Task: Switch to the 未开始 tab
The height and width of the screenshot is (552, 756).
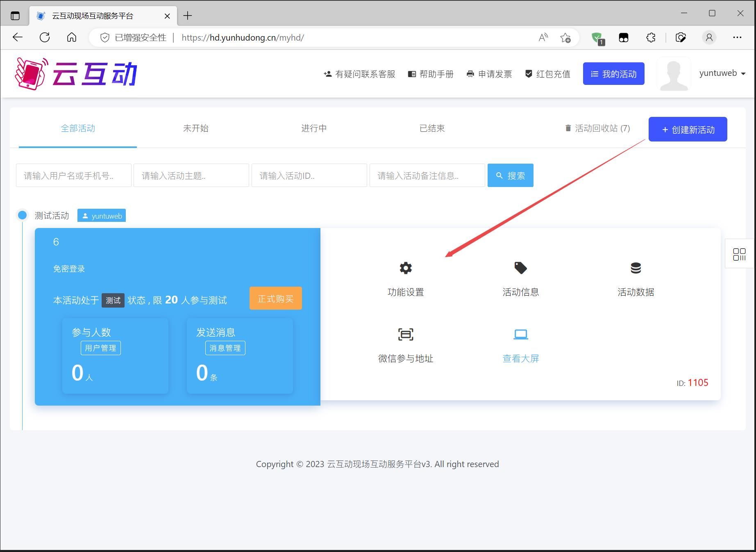Action: (x=195, y=128)
